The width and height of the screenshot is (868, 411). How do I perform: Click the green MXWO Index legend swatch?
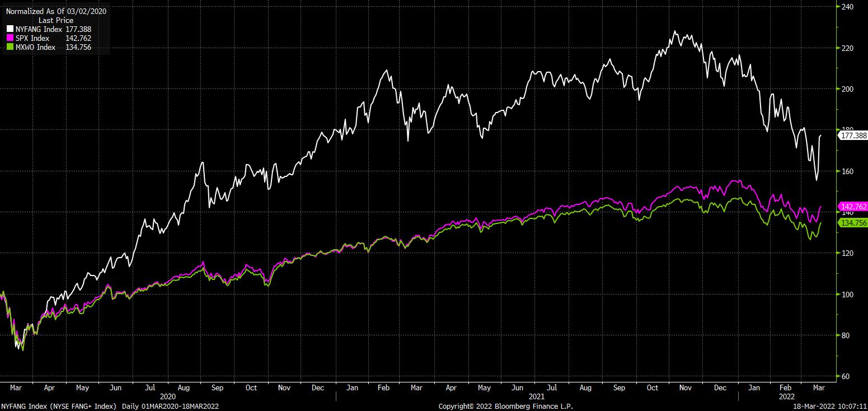tap(10, 47)
